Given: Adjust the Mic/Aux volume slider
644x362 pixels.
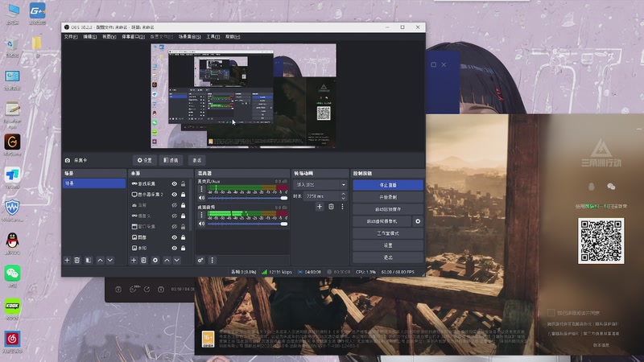Looking at the screenshot, I should (x=247, y=198).
